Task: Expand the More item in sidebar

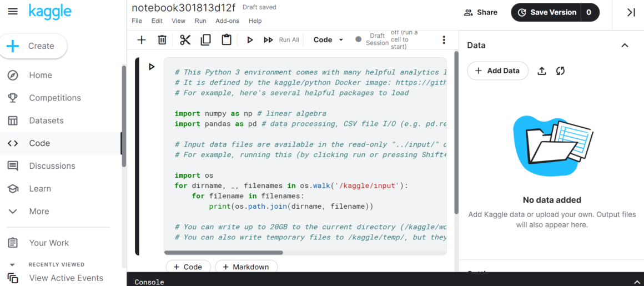Action: [x=39, y=211]
